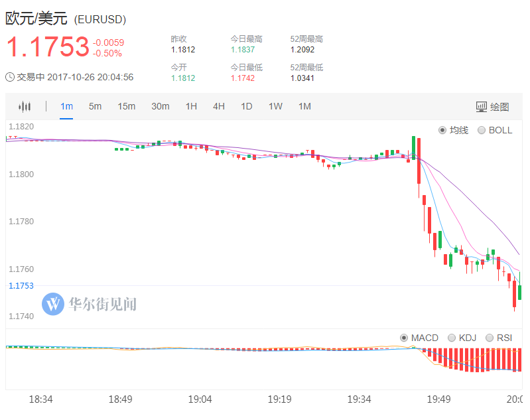Click the 19:19 time axis label
530x420 pixels.
279,399
